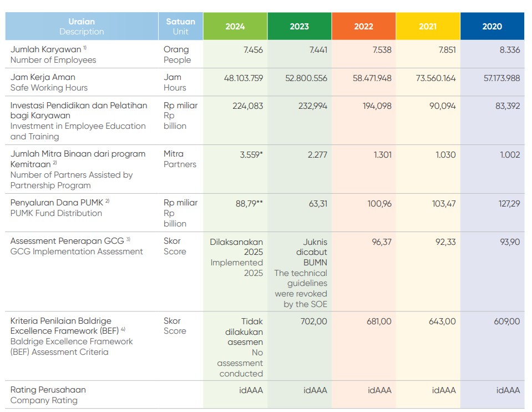Select the orange 2022 column header
Screen dimensions: 532x412
pos(363,27)
